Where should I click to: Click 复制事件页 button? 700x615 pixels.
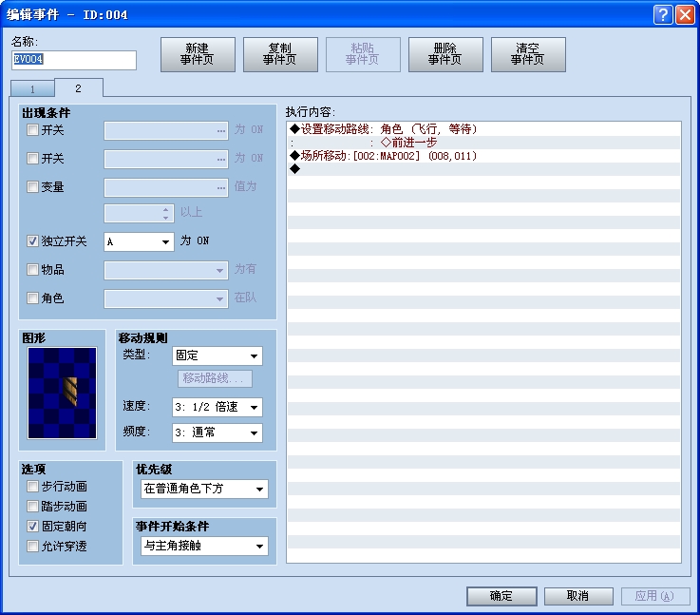[280, 54]
